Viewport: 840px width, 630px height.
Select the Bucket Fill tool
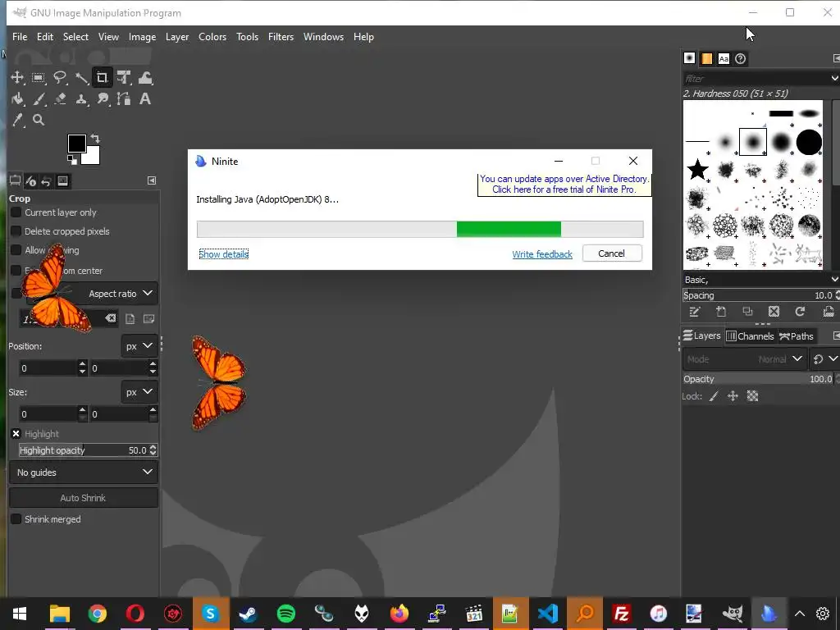tap(17, 99)
